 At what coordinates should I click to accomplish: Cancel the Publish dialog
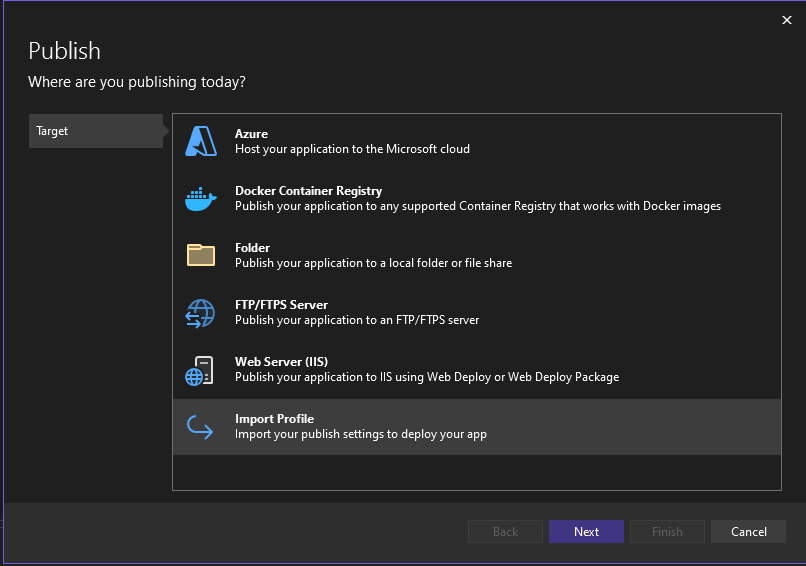[x=748, y=532]
